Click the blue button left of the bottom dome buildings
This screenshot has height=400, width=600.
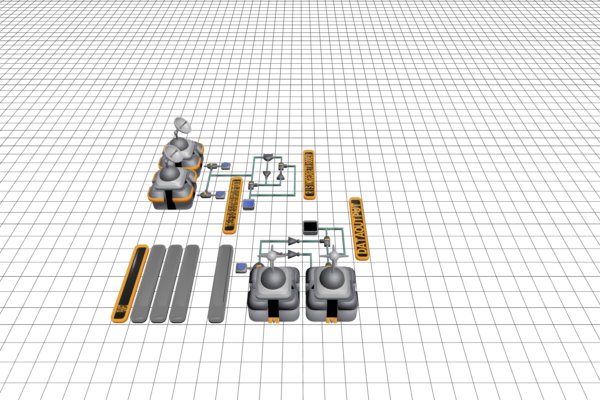(241, 267)
